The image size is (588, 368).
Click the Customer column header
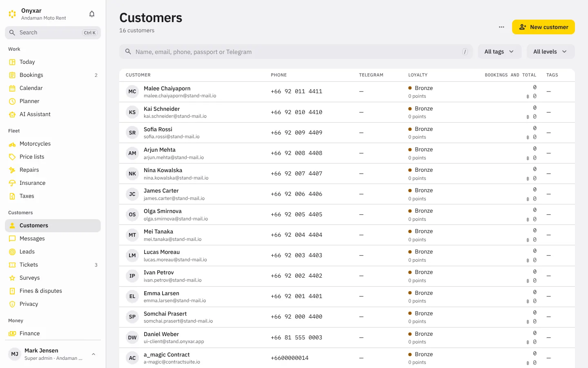[x=138, y=75]
